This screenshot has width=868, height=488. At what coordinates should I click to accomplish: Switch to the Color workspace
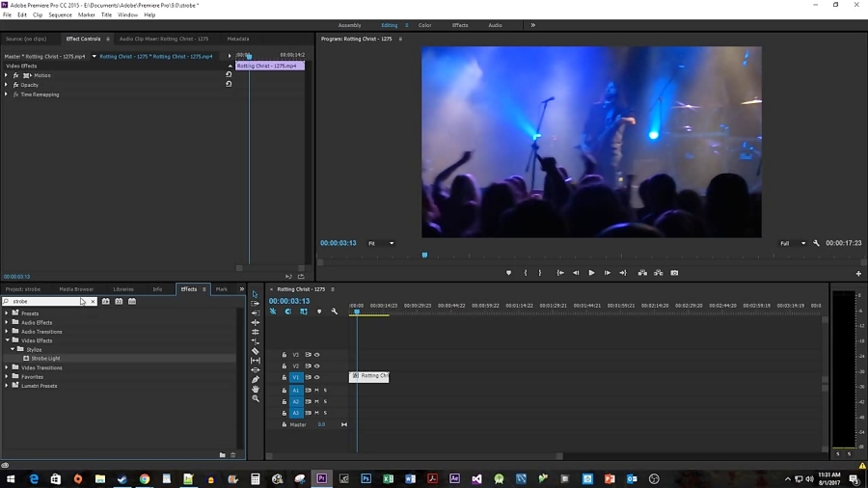pyautogui.click(x=424, y=25)
